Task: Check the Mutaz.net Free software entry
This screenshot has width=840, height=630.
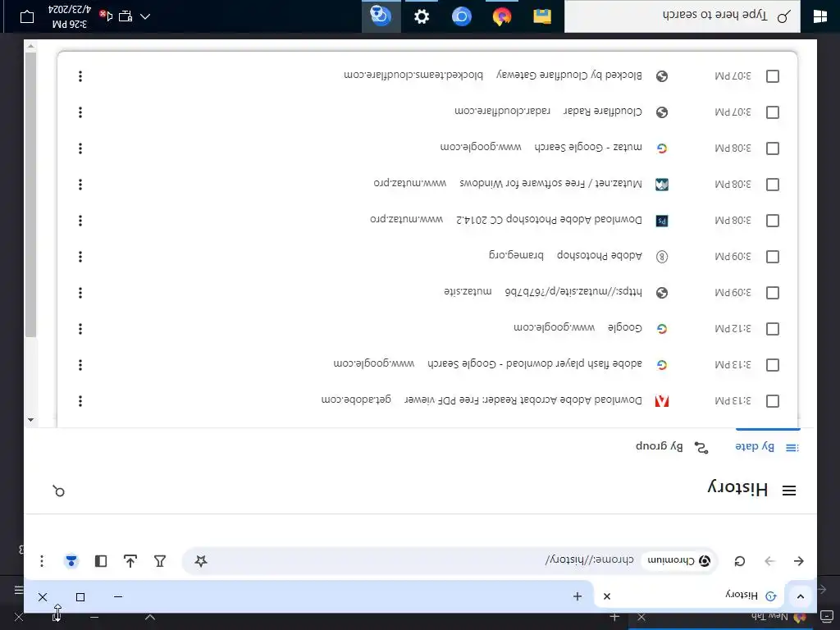Action: tap(773, 185)
